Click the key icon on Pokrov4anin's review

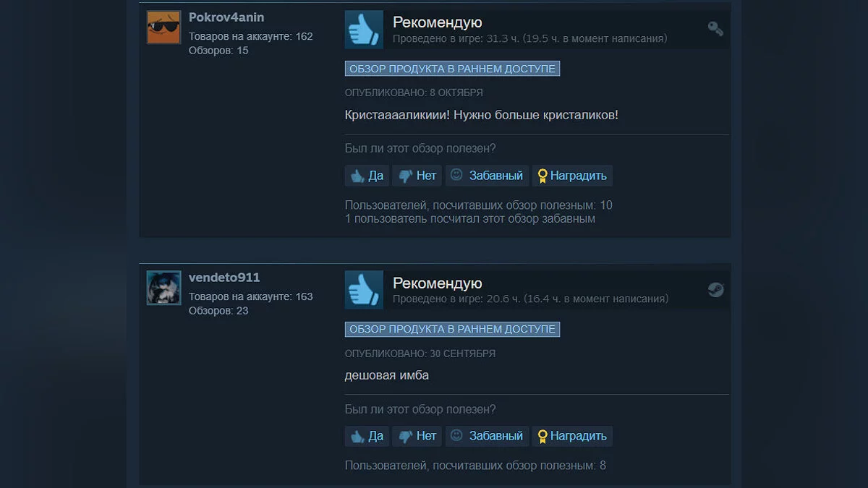(715, 29)
